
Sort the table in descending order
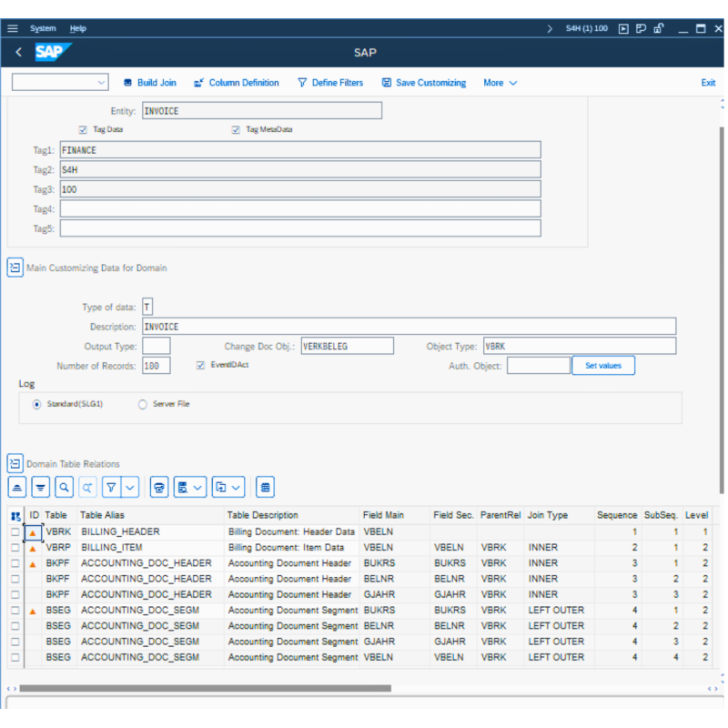coord(40,487)
